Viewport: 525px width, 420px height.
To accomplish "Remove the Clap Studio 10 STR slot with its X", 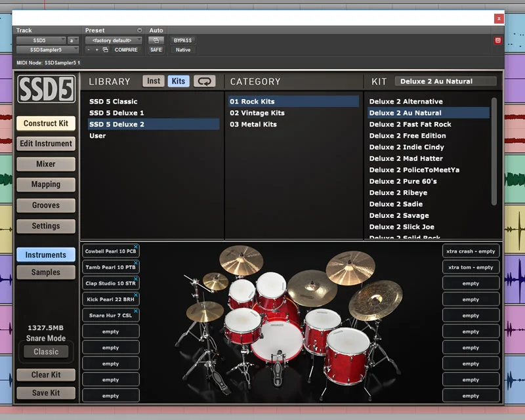I will point(136,279).
